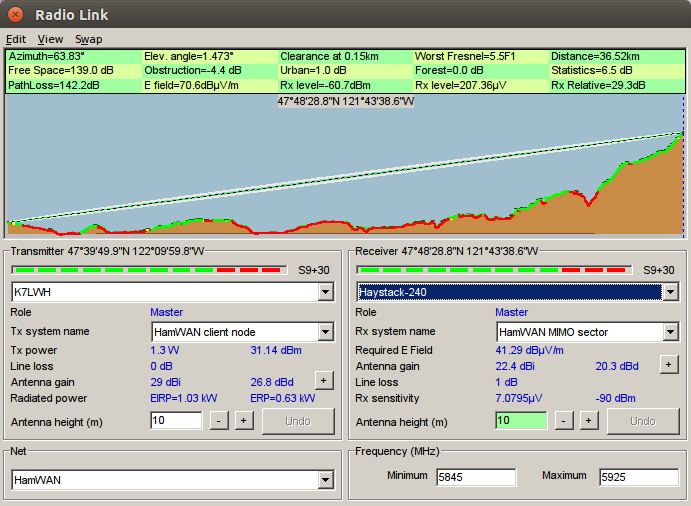The height and width of the screenshot is (506, 691).
Task: Click the plus icon beside transmitter antenna gain
Action: (x=323, y=381)
